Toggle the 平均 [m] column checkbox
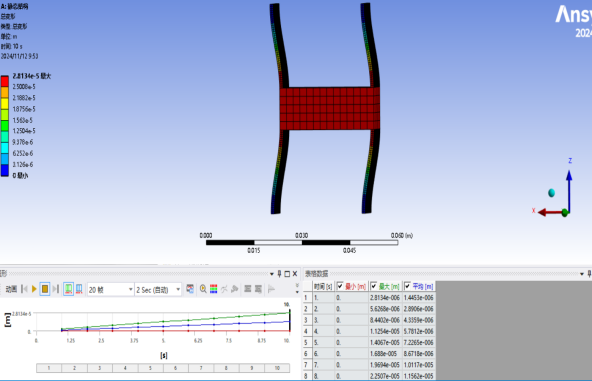This screenshot has width=592, height=381. coord(407,286)
